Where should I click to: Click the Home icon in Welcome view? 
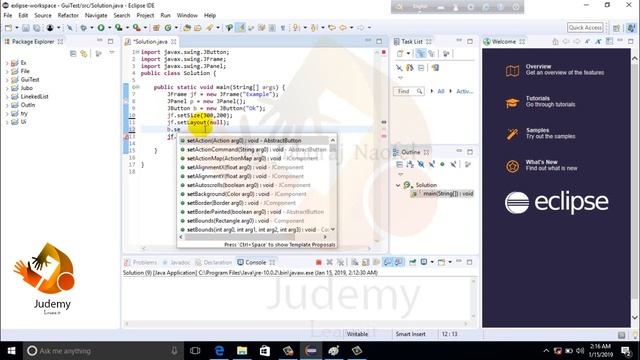(555, 42)
